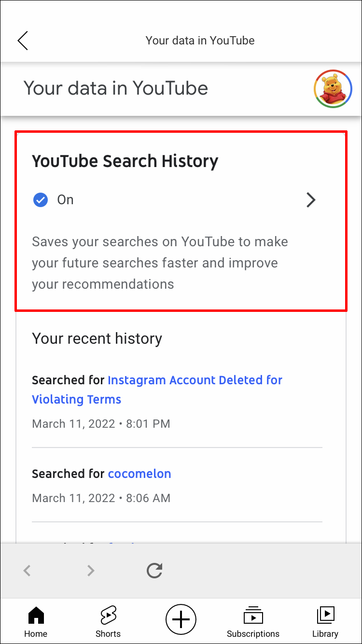362x644 pixels.
Task: Tap the blue checkmark beside On
Action: pyautogui.click(x=41, y=200)
